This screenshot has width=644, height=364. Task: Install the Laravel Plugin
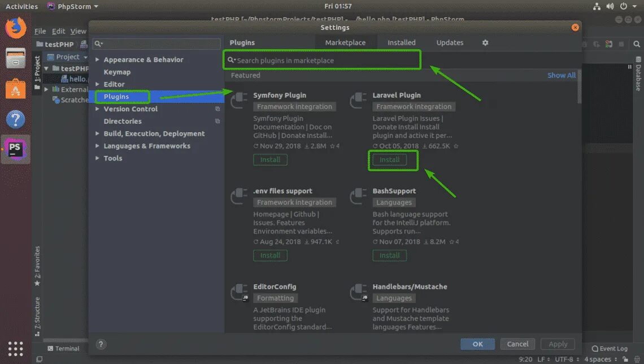[389, 159]
